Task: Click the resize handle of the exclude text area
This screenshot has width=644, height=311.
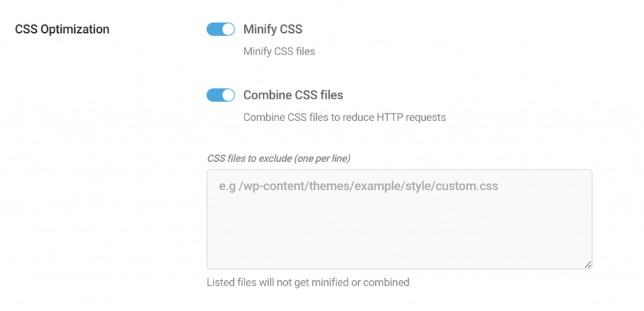Action: [x=587, y=265]
